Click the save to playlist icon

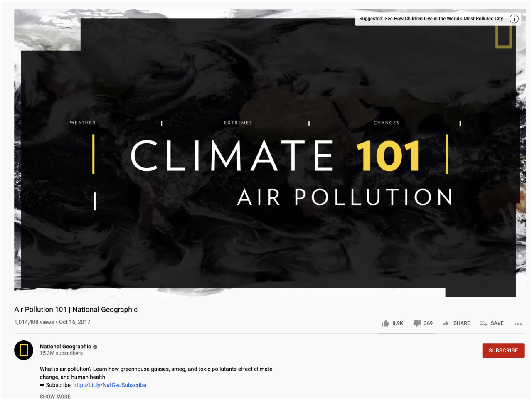coord(483,323)
